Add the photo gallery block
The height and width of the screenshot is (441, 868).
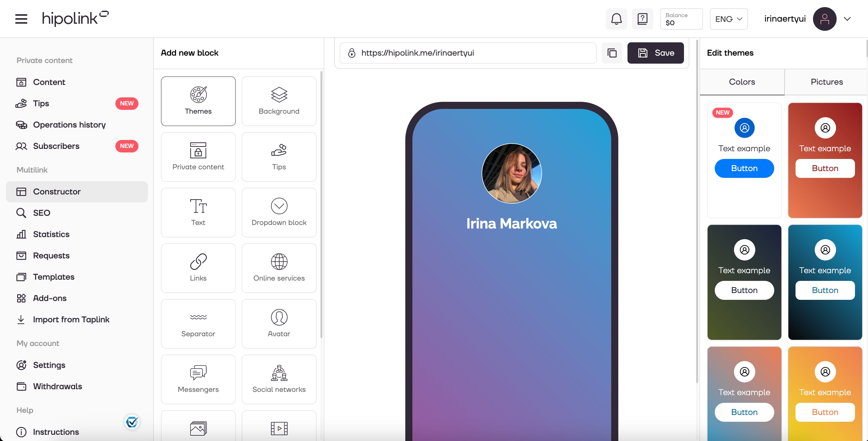[x=198, y=426]
